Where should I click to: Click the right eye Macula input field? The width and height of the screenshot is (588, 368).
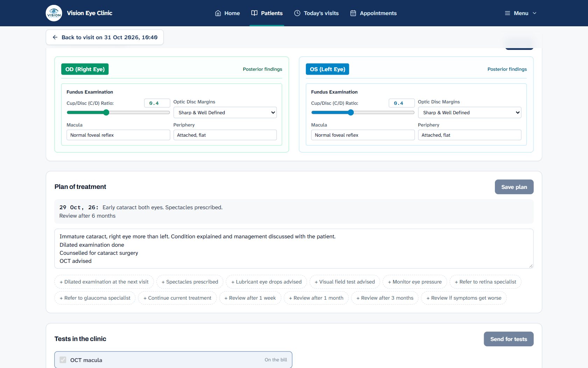118,135
